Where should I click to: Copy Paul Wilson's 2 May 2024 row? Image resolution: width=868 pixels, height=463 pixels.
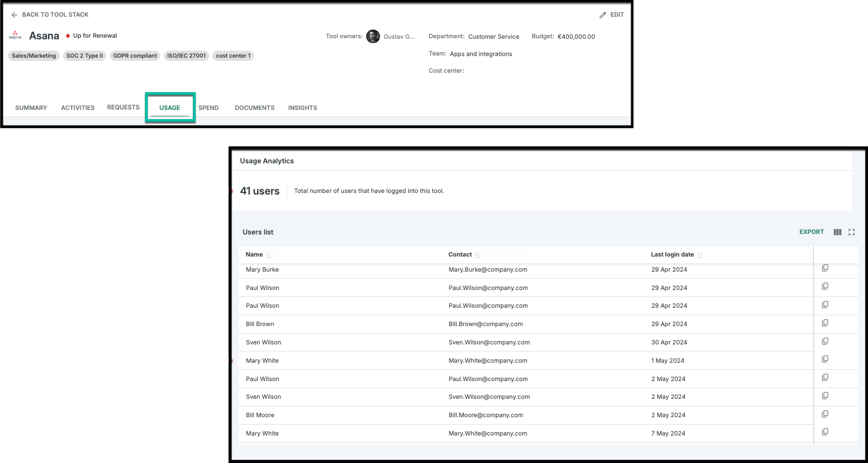coord(825,377)
